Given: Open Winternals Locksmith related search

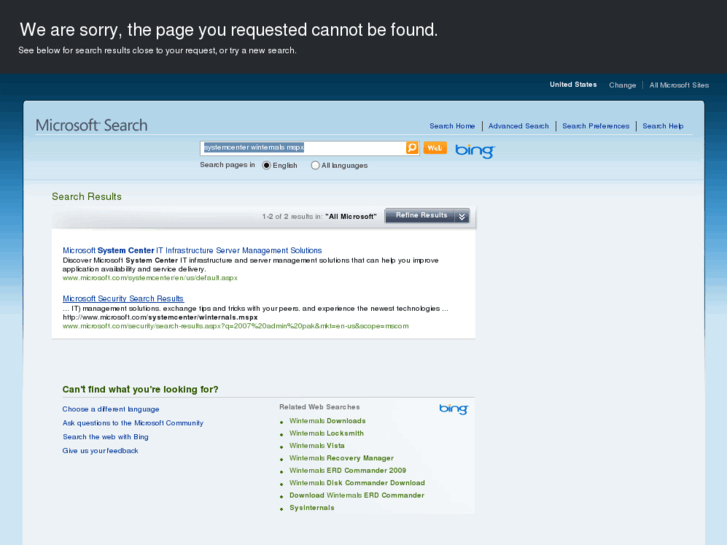Looking at the screenshot, I should pos(326,433).
